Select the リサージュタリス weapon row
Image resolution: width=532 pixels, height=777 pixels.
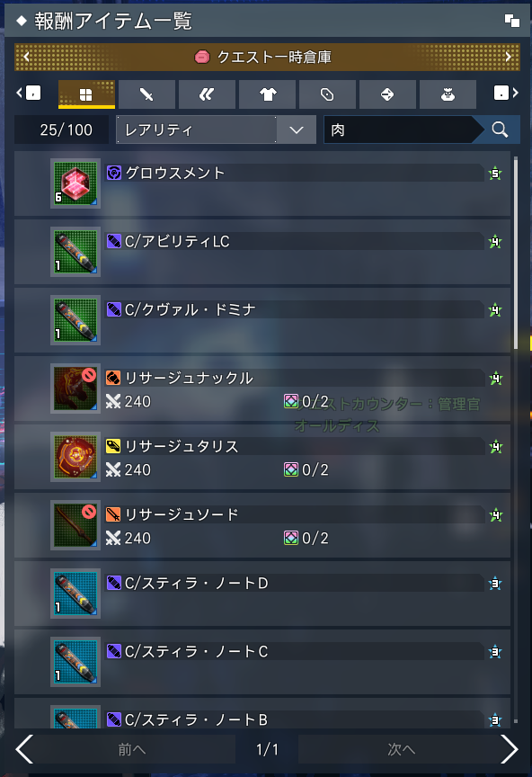[262, 457]
